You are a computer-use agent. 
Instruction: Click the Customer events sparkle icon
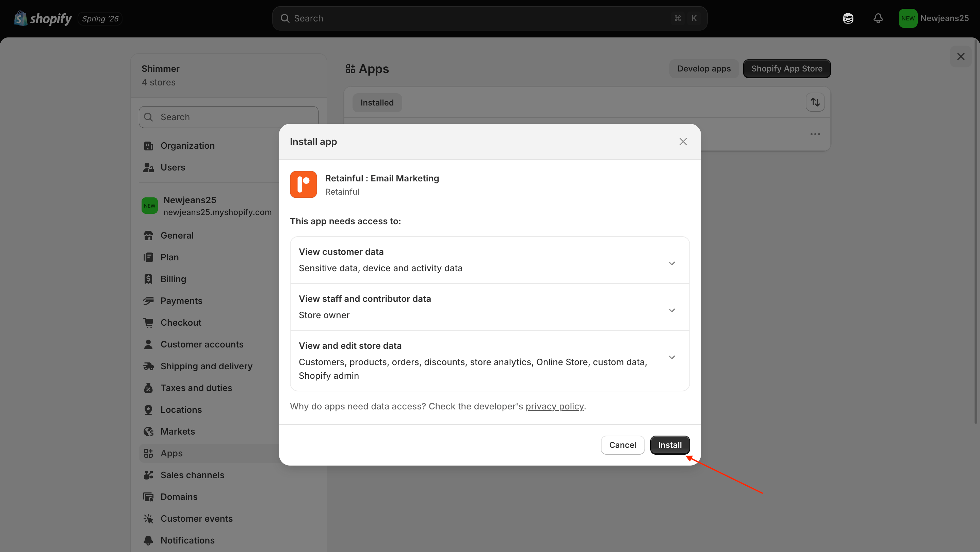tap(148, 519)
